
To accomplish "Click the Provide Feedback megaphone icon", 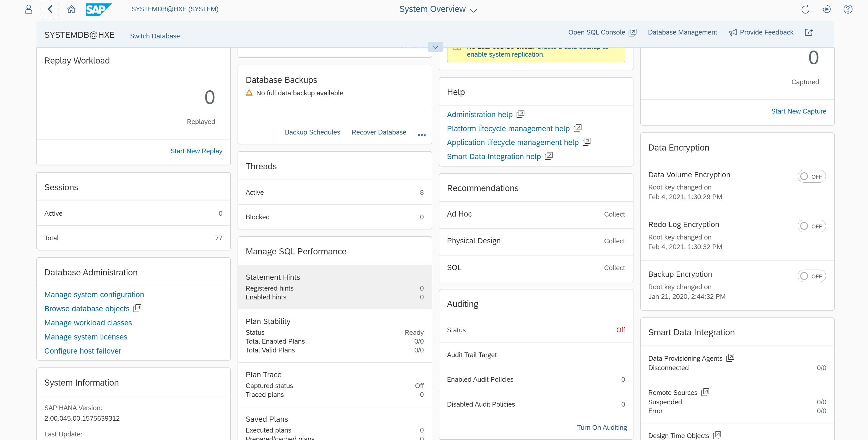I will 733,32.
